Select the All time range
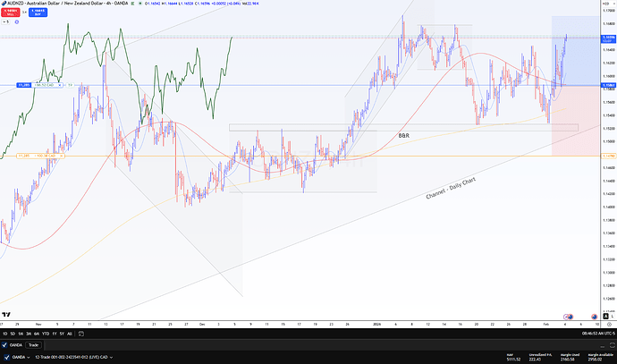The width and height of the screenshot is (617, 364). (x=70, y=334)
